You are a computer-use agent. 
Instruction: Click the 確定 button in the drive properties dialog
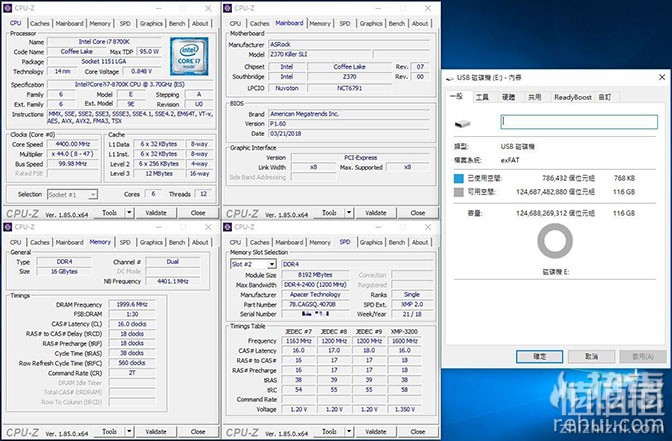click(540, 357)
